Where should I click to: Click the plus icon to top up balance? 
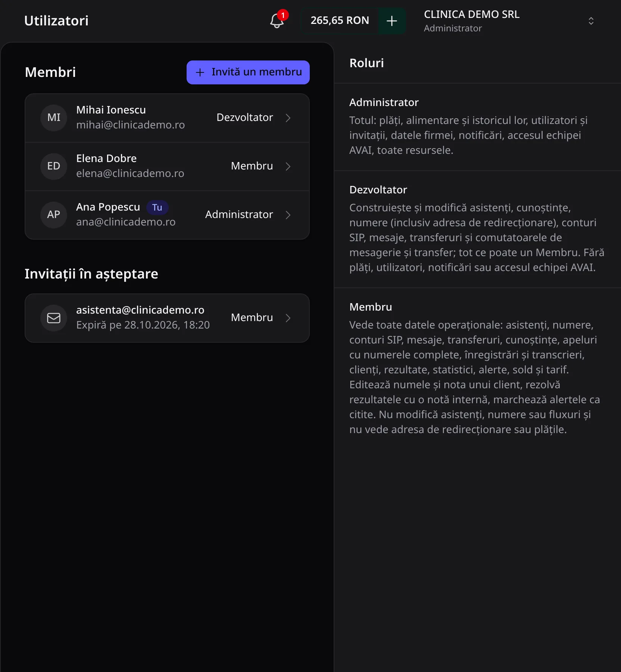tap(392, 21)
